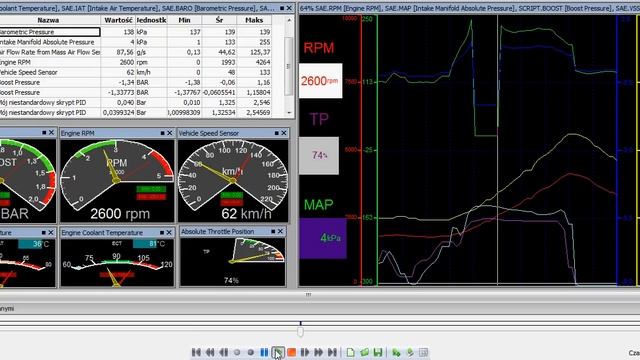640x360 pixels.
Task: Select the Barometric Pressure row
Action: point(136,32)
